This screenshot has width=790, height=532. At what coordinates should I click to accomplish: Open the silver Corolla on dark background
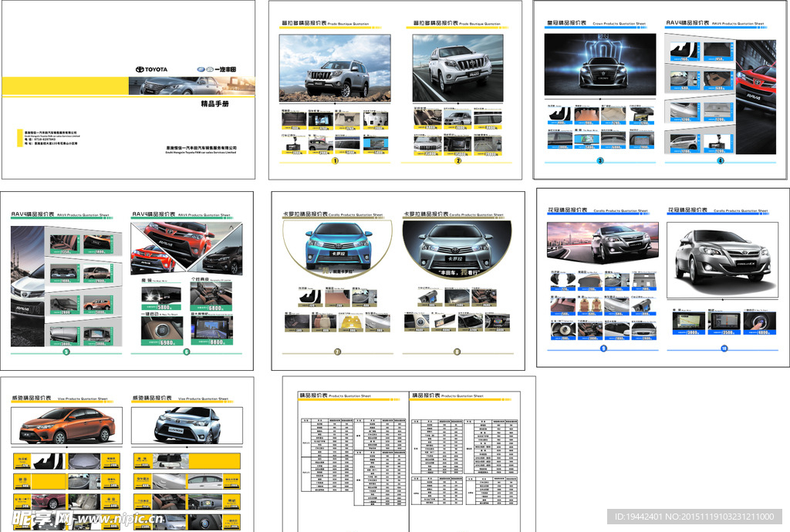pos(457,249)
